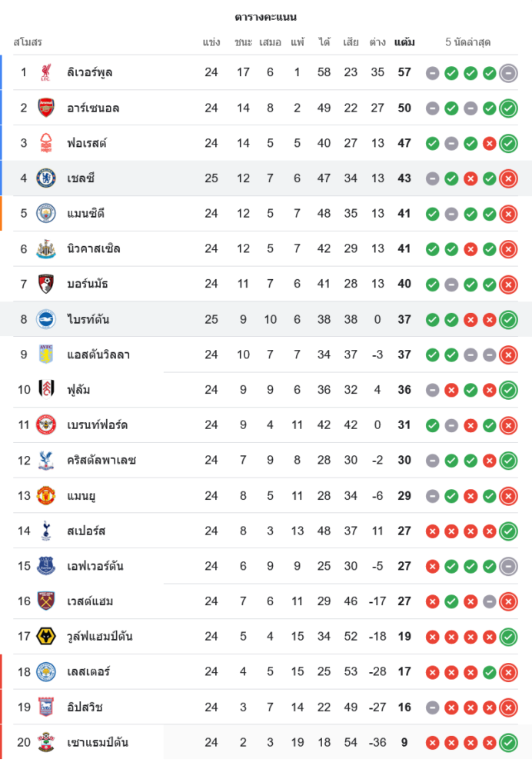Click the Chelsea club crest icon

click(x=46, y=178)
